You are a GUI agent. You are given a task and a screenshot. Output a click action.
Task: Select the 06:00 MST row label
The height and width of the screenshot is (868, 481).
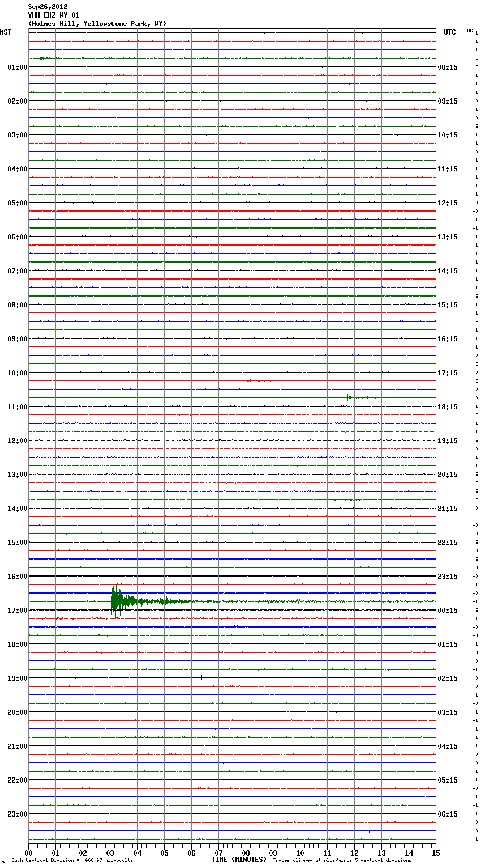click(17, 237)
